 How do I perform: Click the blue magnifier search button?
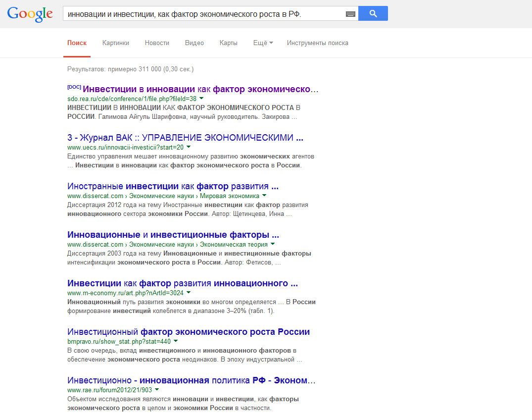click(373, 13)
